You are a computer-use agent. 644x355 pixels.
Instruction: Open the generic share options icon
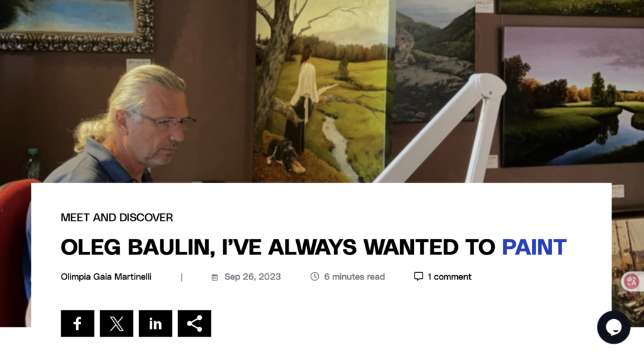194,324
